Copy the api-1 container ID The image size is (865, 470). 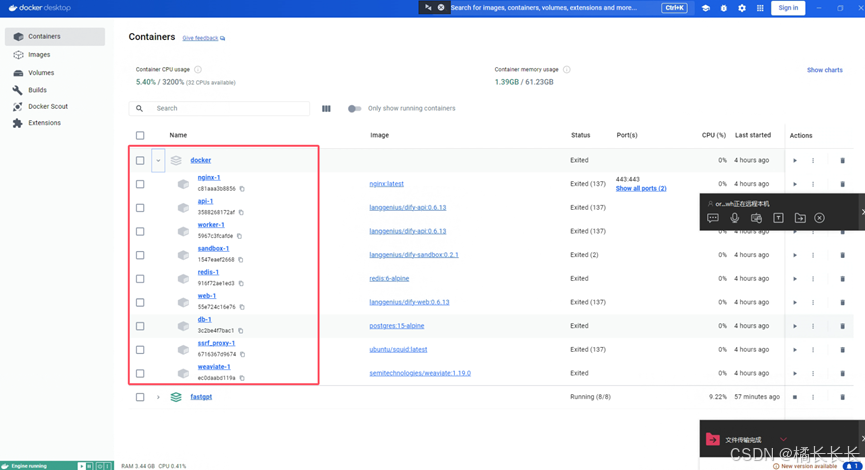(241, 212)
